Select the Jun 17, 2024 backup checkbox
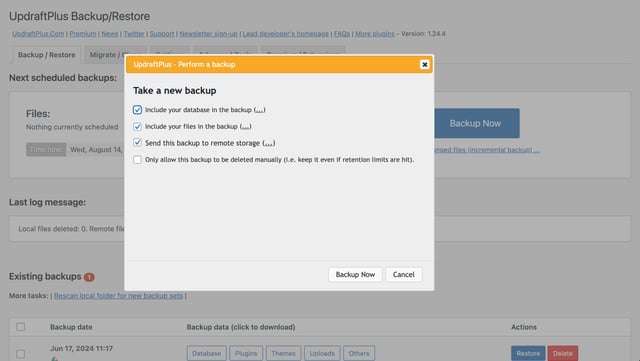This screenshot has height=361, width=640. pyautogui.click(x=20, y=354)
